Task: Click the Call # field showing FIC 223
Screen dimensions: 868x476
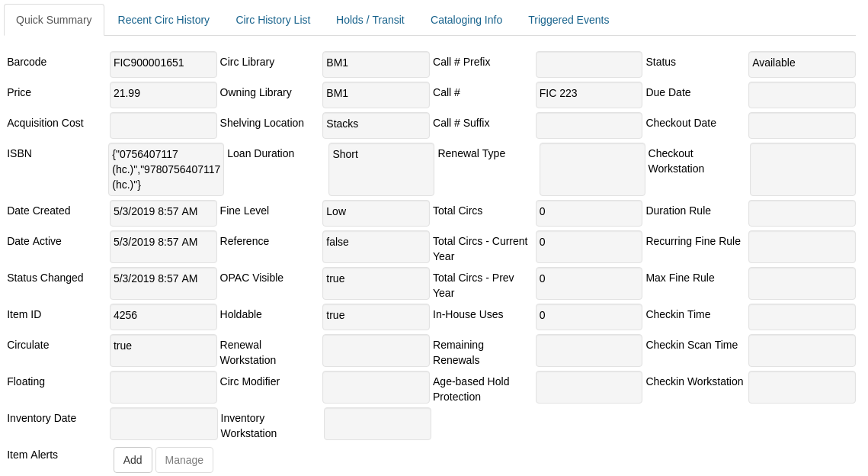Action: pos(588,95)
